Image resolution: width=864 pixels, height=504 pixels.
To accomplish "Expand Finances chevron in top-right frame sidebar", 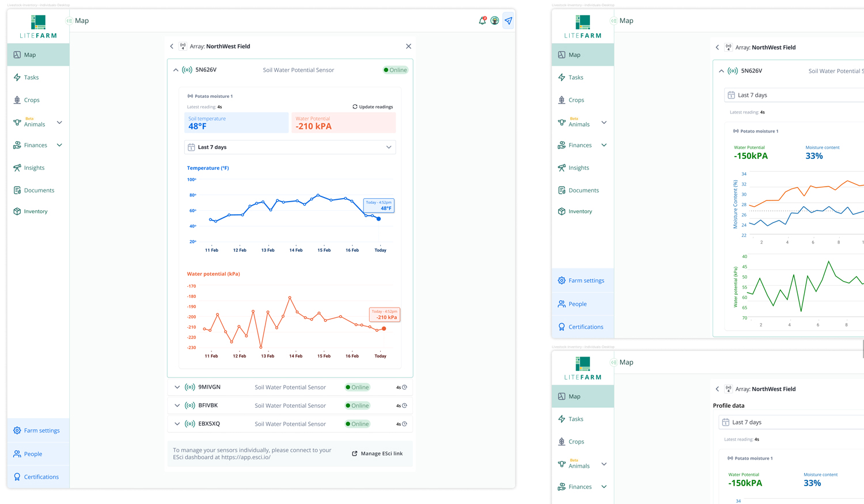I will click(x=604, y=145).
